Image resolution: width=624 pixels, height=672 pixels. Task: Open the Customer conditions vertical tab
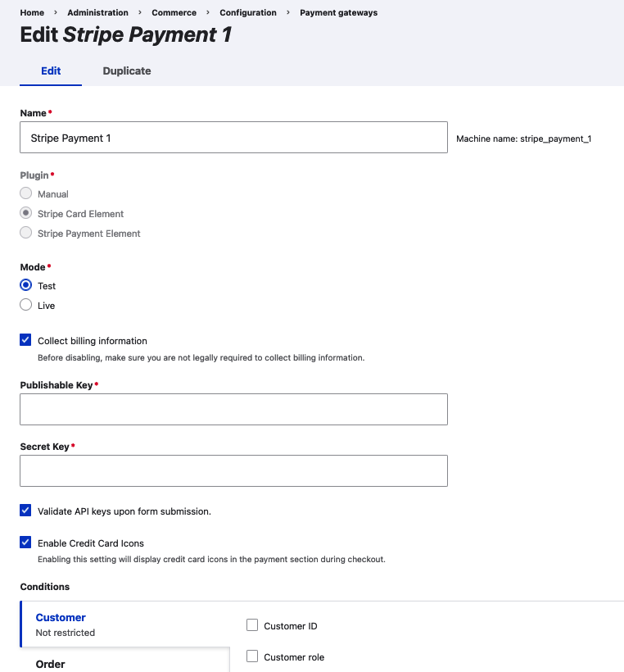[x=125, y=624]
